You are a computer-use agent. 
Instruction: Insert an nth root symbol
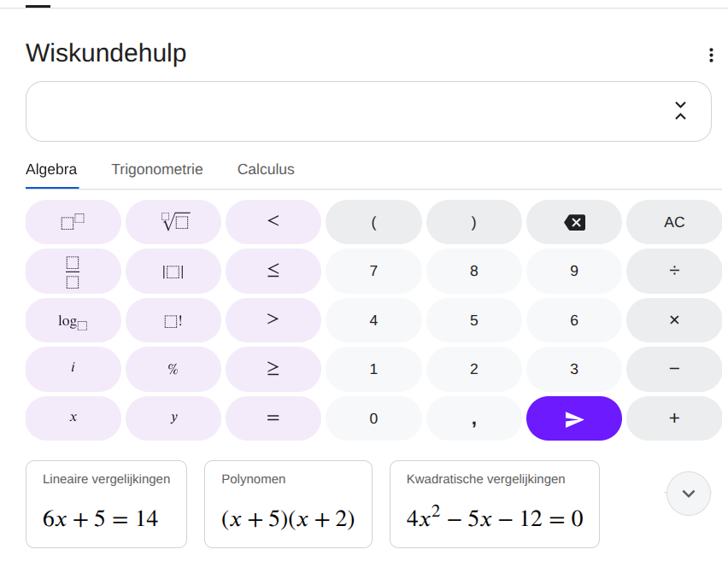tap(173, 222)
